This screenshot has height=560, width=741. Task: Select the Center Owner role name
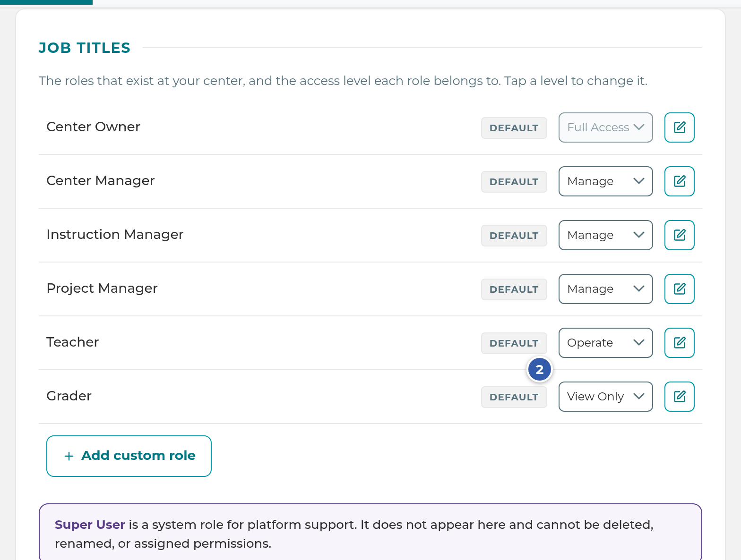click(93, 127)
